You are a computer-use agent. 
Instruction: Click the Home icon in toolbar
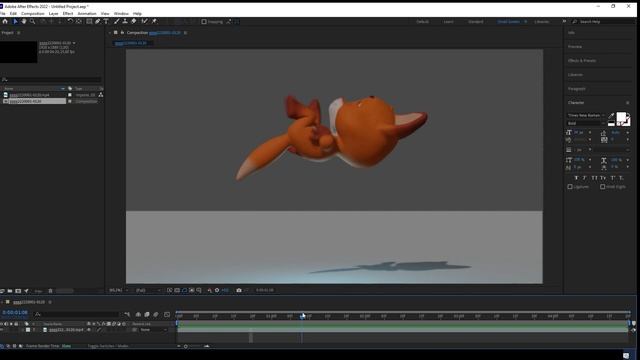point(5,21)
